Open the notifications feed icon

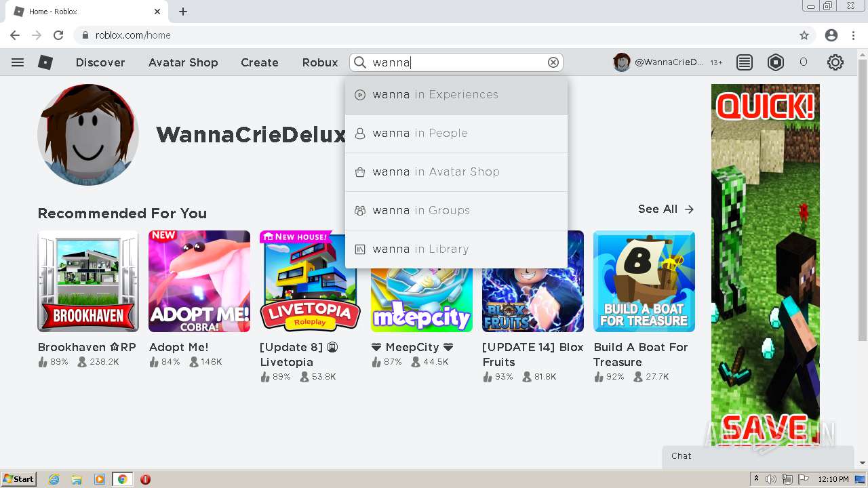coord(745,62)
